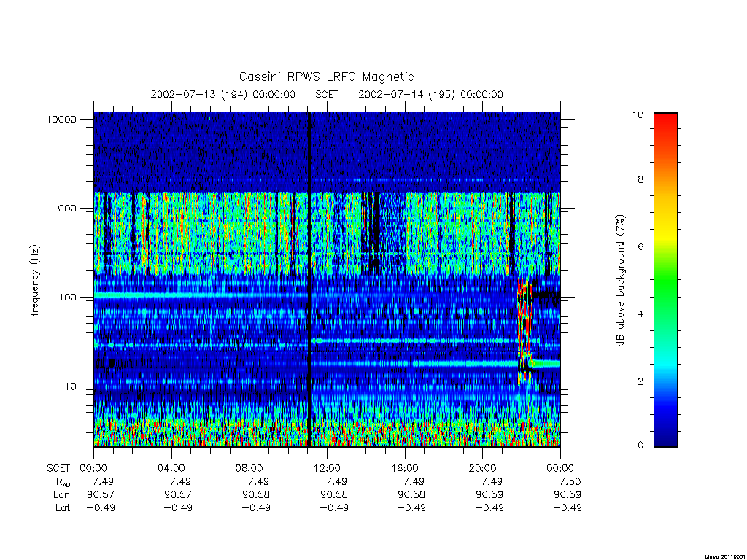Click the plot title "Cassini RPWS LRFC Magnetic"

(326, 77)
